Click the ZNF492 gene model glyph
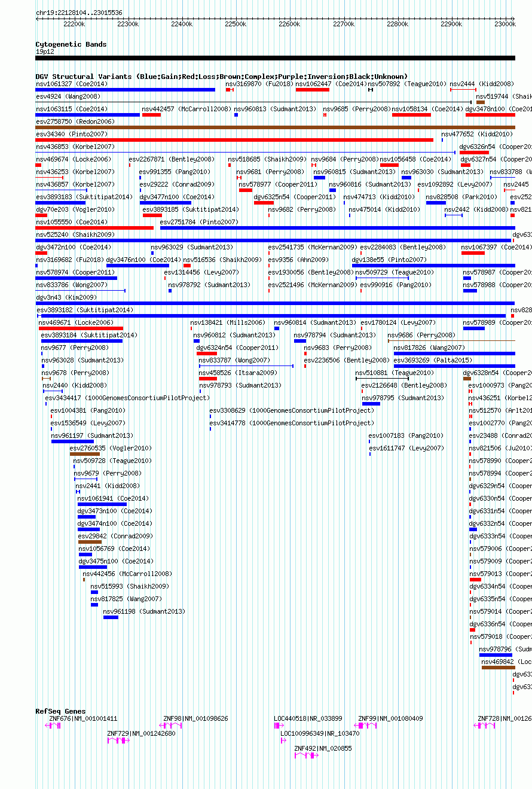Viewport: 532px width, 789px height. tap(307, 755)
